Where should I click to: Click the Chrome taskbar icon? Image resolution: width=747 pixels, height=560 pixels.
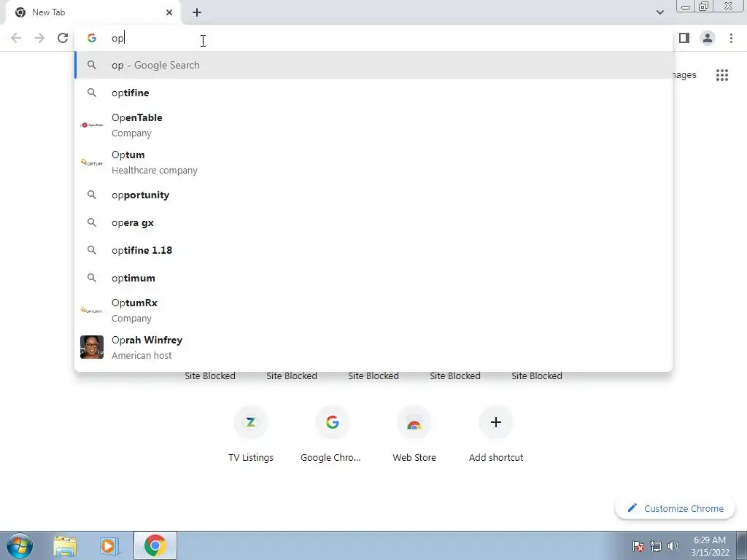(x=155, y=545)
